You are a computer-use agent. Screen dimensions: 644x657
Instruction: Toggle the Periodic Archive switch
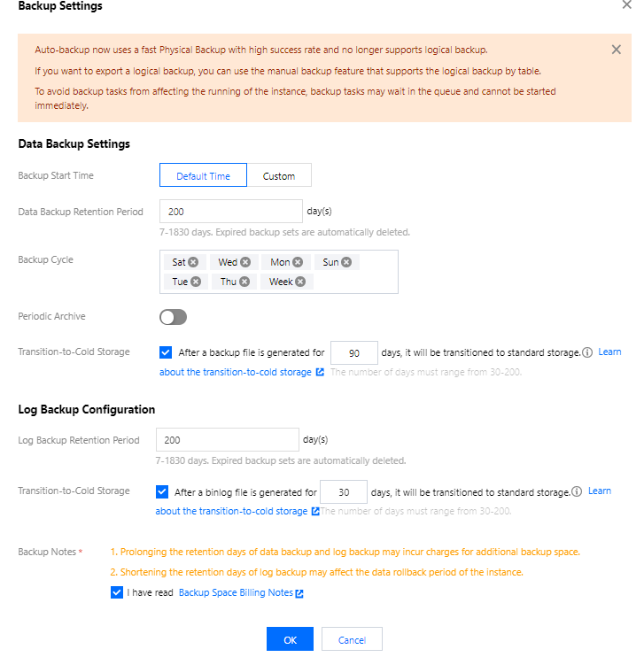pyautogui.click(x=174, y=317)
